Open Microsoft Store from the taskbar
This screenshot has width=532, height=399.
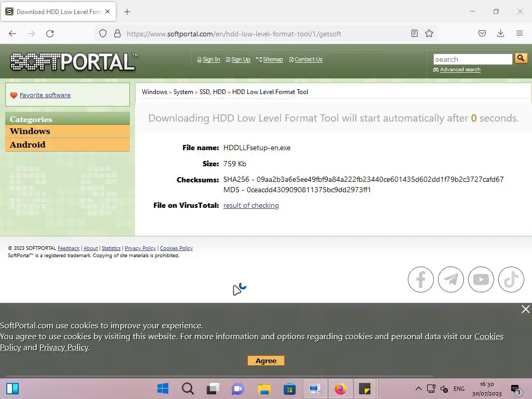click(289, 389)
